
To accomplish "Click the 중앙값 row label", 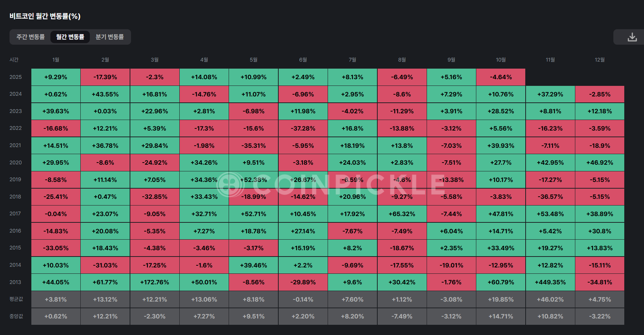I will point(16,316).
